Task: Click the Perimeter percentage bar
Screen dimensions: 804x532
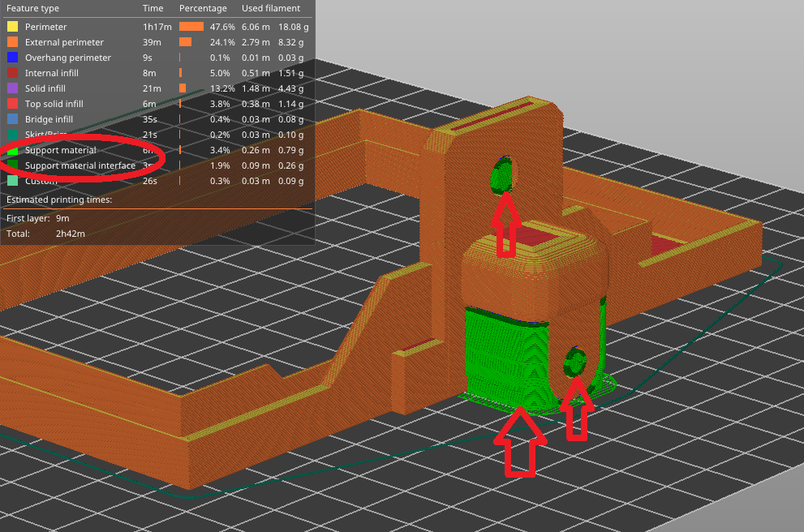Action: click(x=191, y=27)
